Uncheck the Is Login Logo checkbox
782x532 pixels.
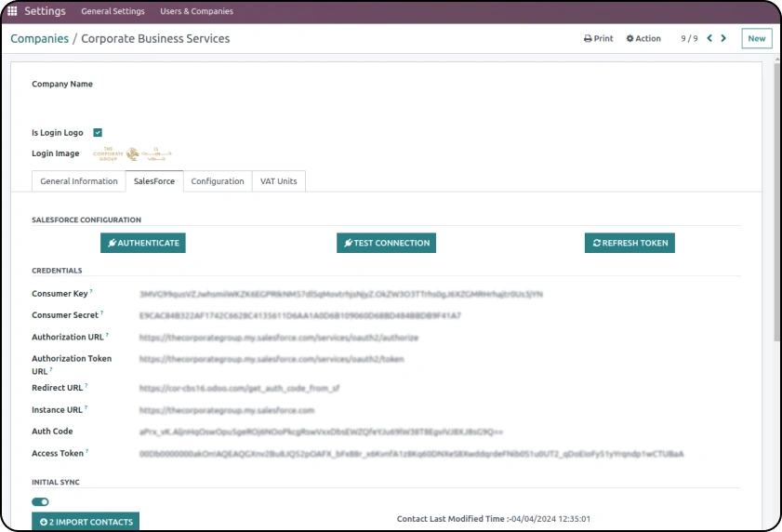98,133
